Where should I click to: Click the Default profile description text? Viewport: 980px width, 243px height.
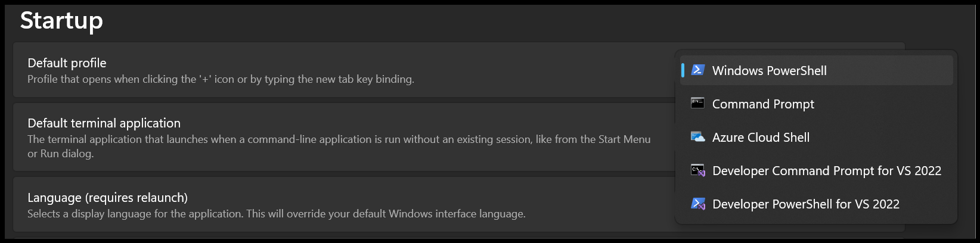221,79
